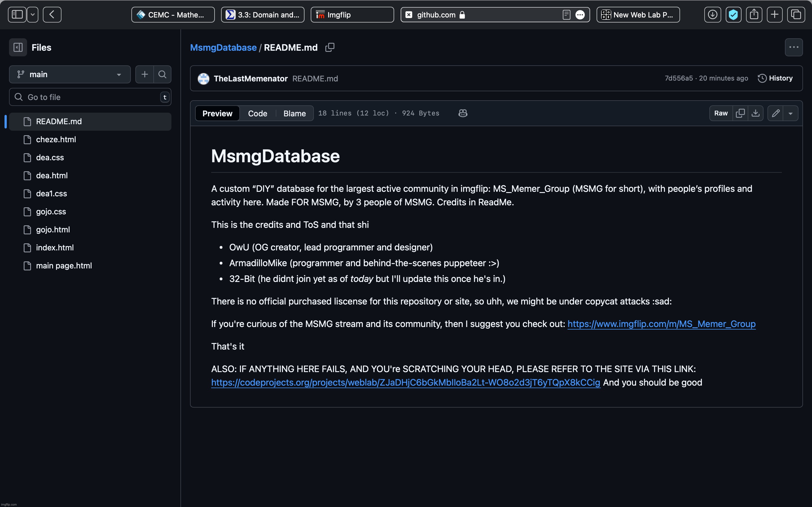Image resolution: width=812 pixels, height=507 pixels.
Task: Toggle Safari sidebar button
Action: pyautogui.click(x=17, y=15)
